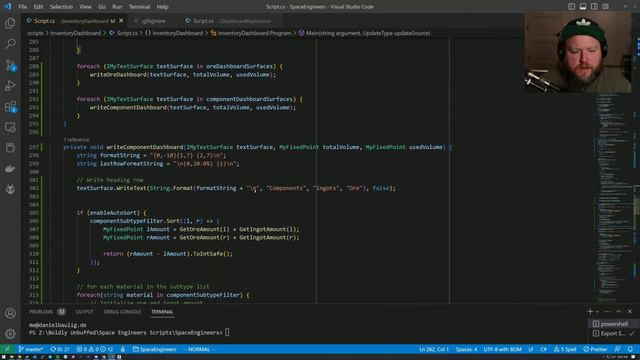Screen dimensions: 640x360
Task: Select the TERMINAL panel tab
Action: click(162, 312)
